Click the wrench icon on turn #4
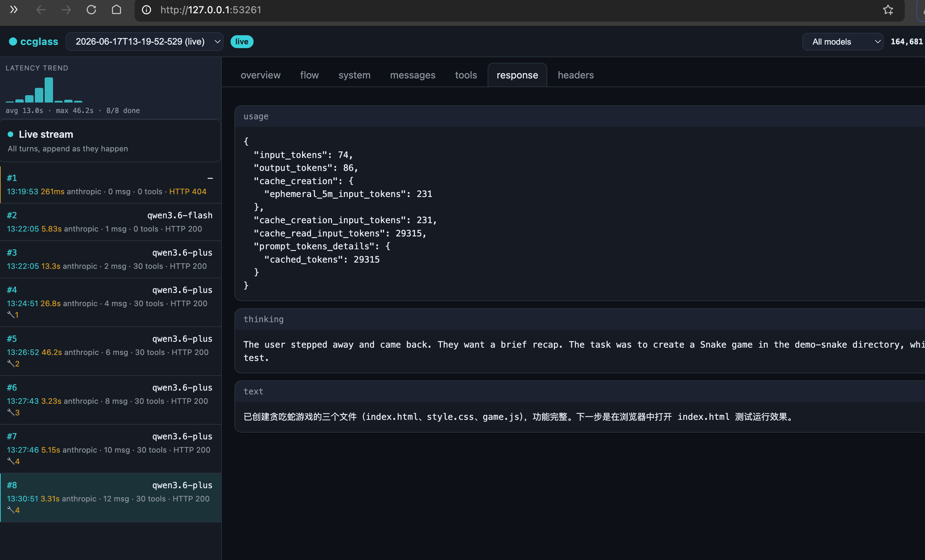 (11, 315)
